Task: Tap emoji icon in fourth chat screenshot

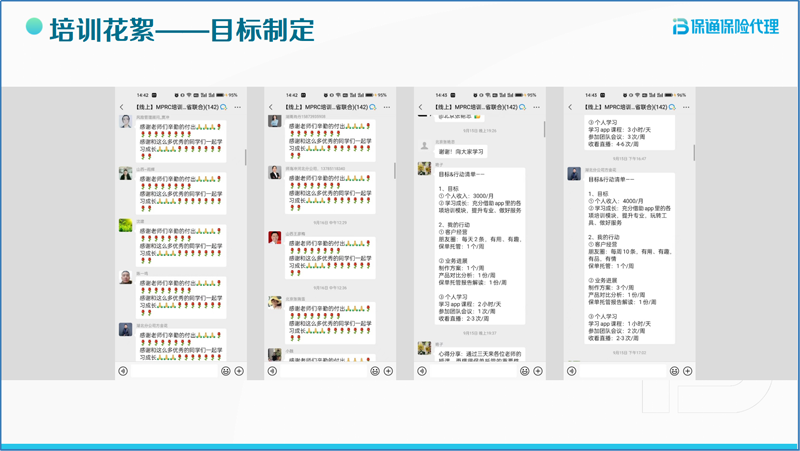Action: click(x=675, y=371)
